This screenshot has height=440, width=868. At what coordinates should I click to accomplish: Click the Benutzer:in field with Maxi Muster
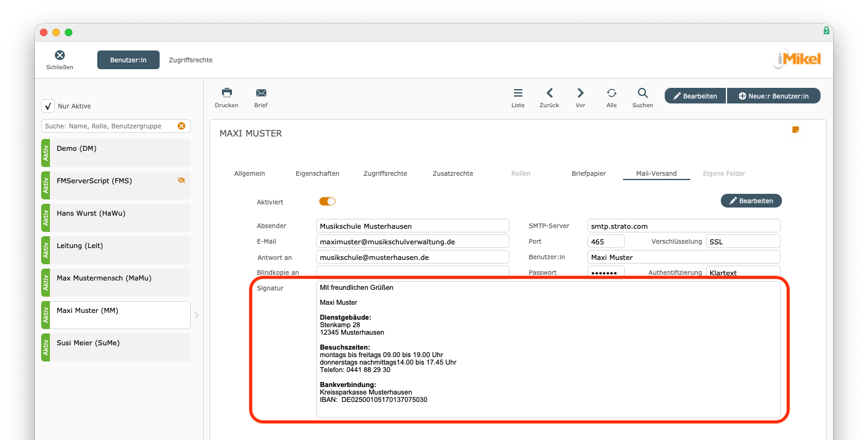coord(684,257)
